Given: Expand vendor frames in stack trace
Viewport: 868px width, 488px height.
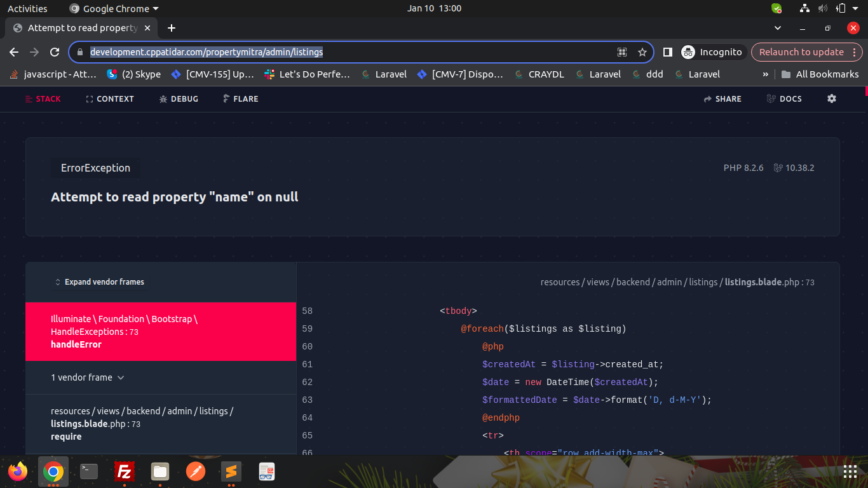Looking at the screenshot, I should click(99, 282).
